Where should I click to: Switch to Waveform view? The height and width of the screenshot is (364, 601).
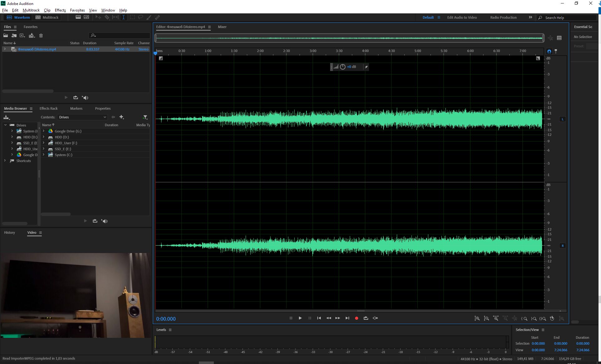[18, 17]
